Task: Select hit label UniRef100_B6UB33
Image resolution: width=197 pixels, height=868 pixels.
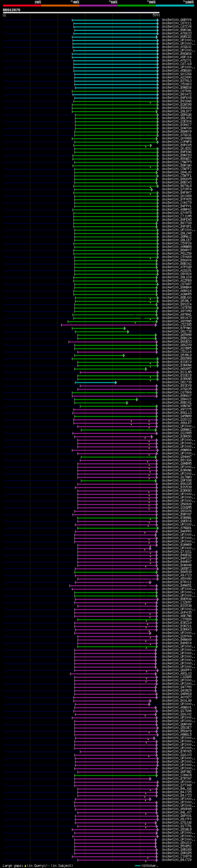Action: click(x=176, y=342)
